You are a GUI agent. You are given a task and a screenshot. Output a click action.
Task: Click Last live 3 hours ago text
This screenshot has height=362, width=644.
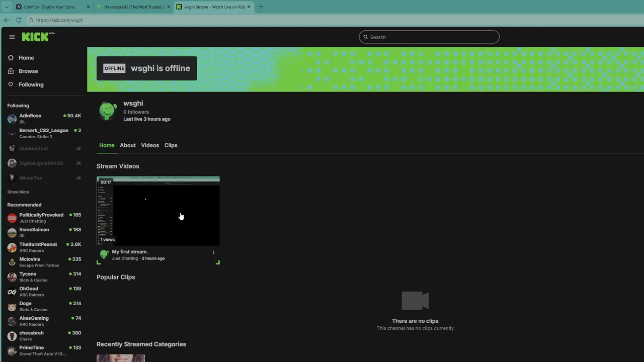click(x=147, y=119)
